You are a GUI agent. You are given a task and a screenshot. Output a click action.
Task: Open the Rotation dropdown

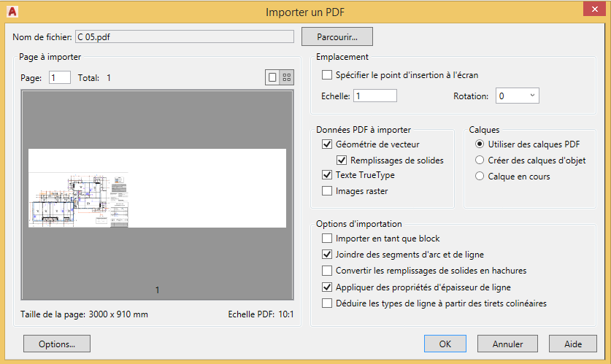517,96
